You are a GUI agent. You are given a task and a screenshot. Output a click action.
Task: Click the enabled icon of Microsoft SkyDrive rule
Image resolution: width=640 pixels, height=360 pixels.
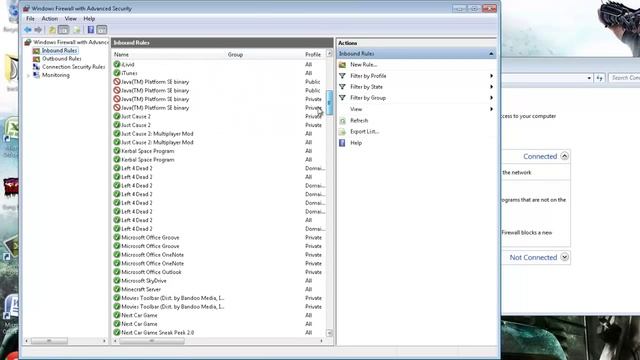click(117, 281)
